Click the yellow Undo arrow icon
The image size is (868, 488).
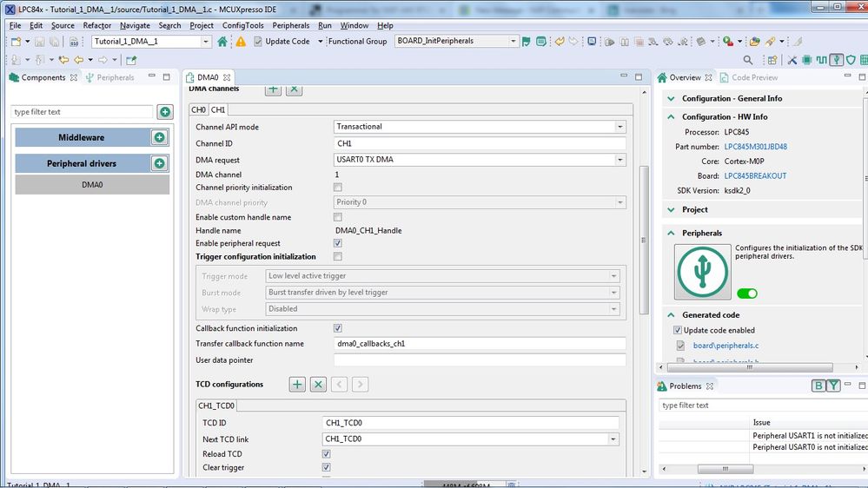[x=560, y=42]
